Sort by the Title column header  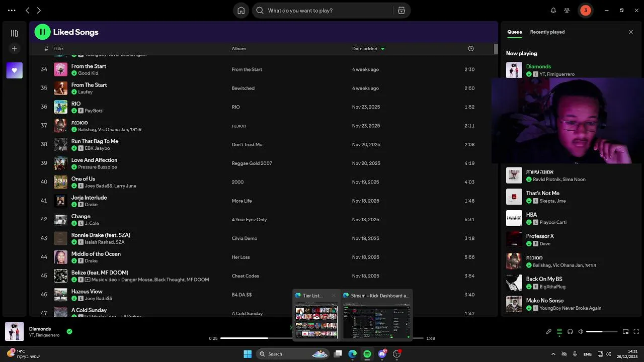(x=58, y=49)
